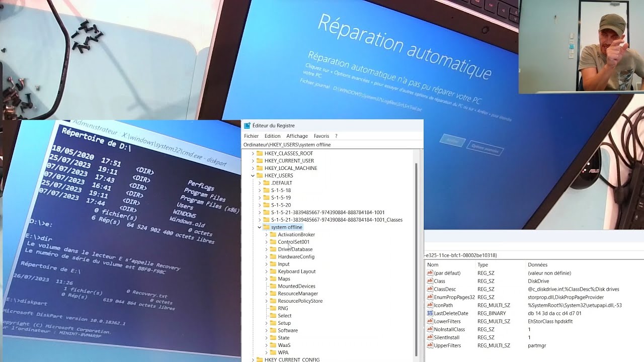Screen dimensions: 644x362
Task: Click the EnumPropPages32 value icon
Action: 430,297
